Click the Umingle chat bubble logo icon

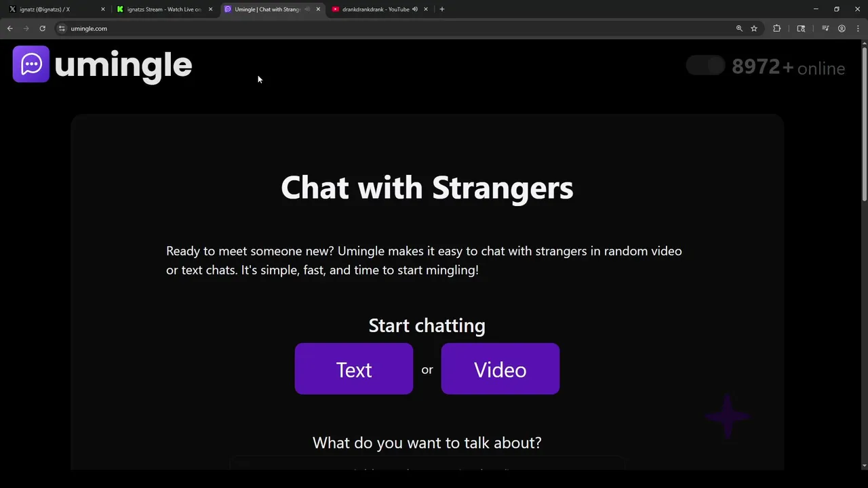coord(31,64)
